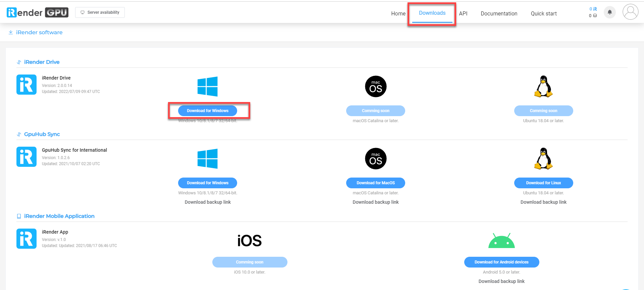Open the Windows Download backup link

(208, 202)
